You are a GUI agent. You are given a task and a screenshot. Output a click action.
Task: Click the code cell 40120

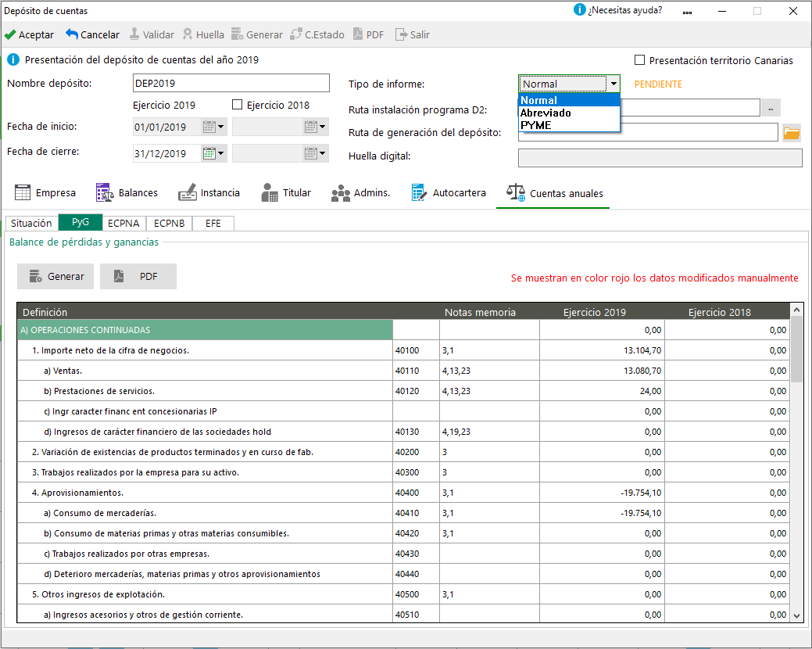click(416, 391)
